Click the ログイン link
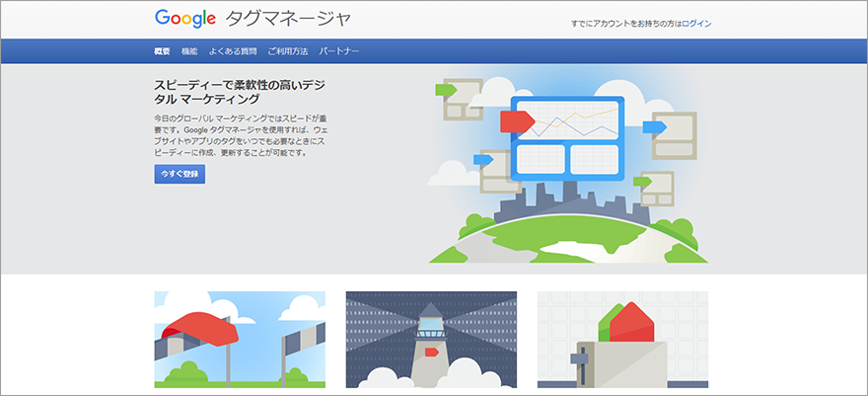The image size is (868, 396). [x=697, y=24]
